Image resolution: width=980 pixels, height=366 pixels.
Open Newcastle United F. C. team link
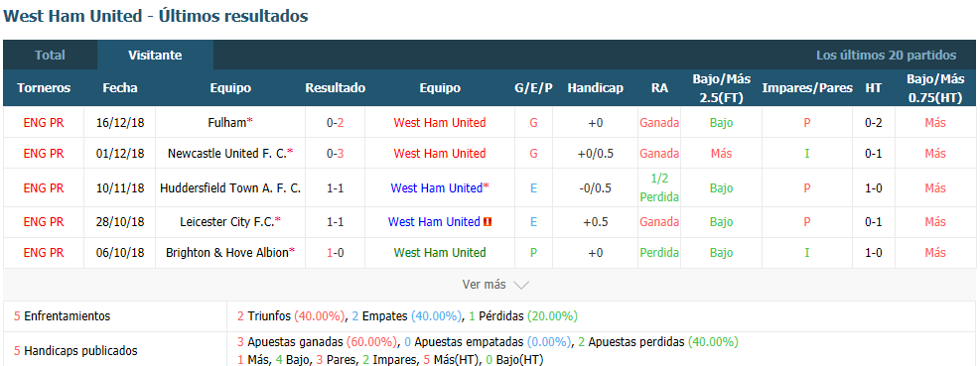pyautogui.click(x=230, y=153)
